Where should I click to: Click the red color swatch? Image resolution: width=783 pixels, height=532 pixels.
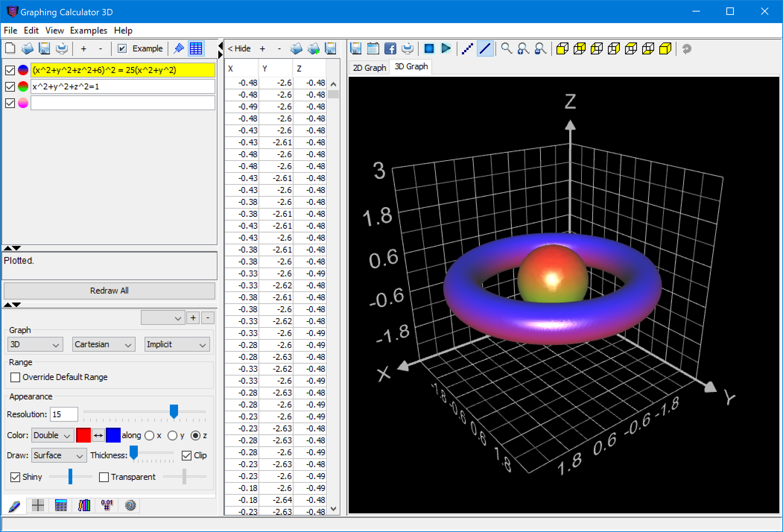pyautogui.click(x=83, y=435)
